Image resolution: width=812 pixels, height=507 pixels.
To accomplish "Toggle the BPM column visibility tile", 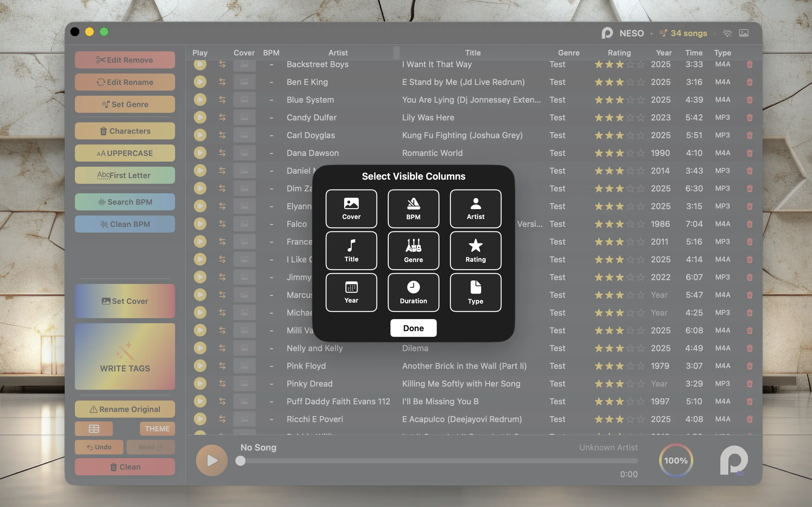I will tap(413, 209).
